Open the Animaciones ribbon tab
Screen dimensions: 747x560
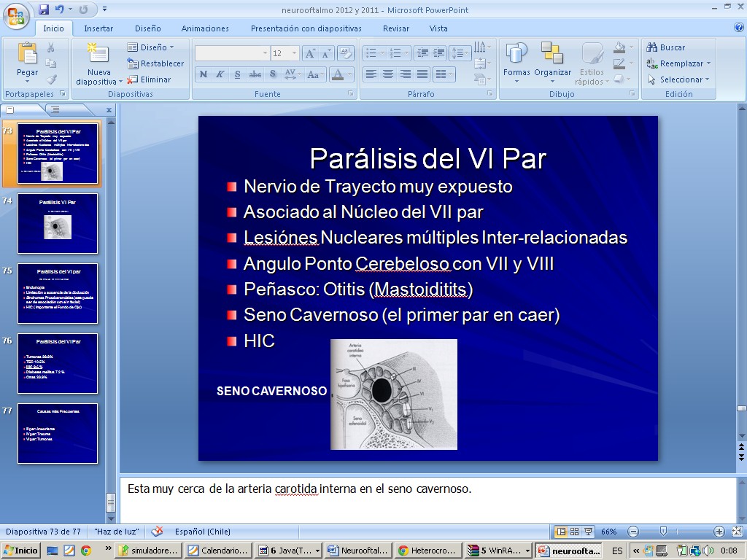pyautogui.click(x=205, y=28)
